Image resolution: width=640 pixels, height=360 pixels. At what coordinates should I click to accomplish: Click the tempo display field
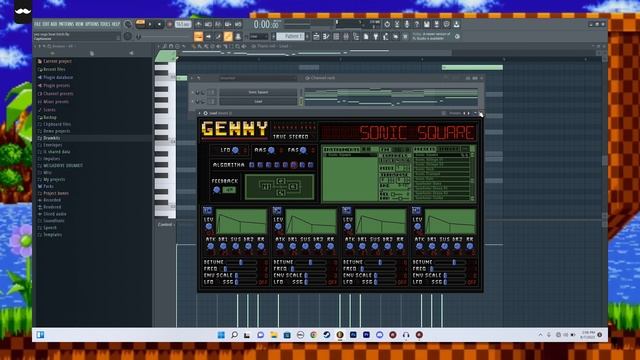tap(183, 24)
